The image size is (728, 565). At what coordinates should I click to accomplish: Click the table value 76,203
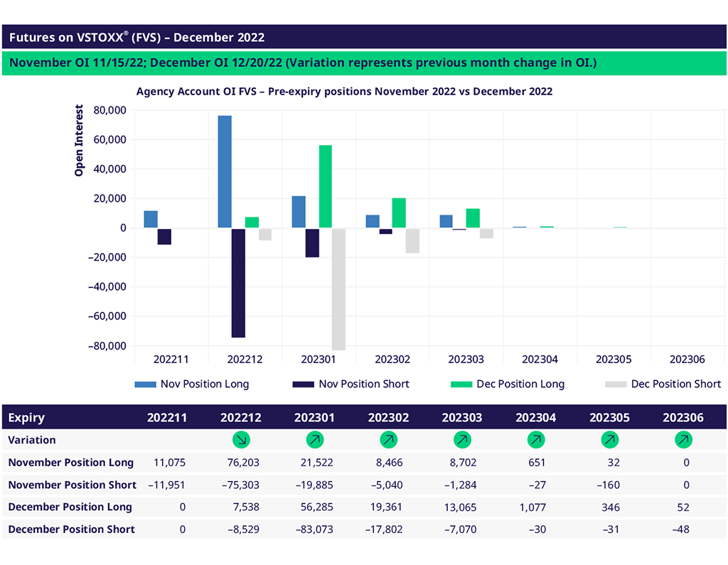point(243,463)
